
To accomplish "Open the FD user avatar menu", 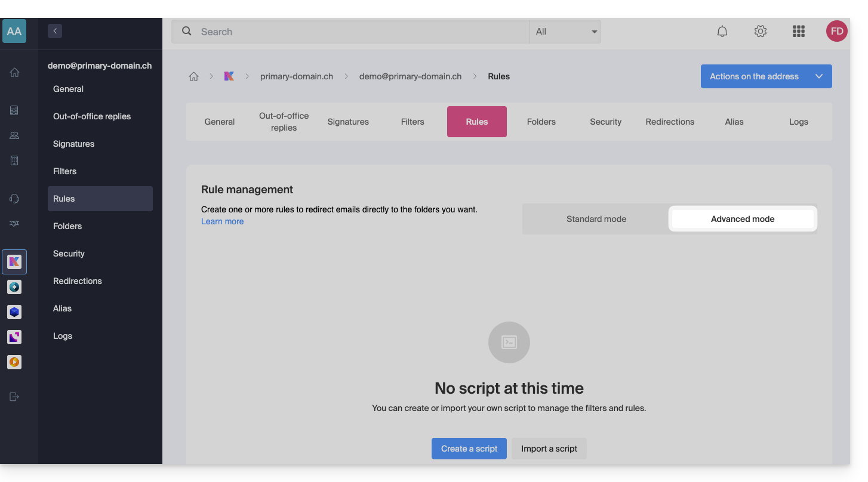I will point(836,32).
